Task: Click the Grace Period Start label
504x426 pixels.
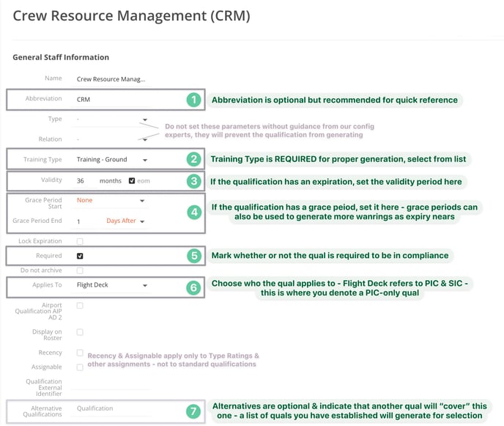Action: (x=43, y=203)
